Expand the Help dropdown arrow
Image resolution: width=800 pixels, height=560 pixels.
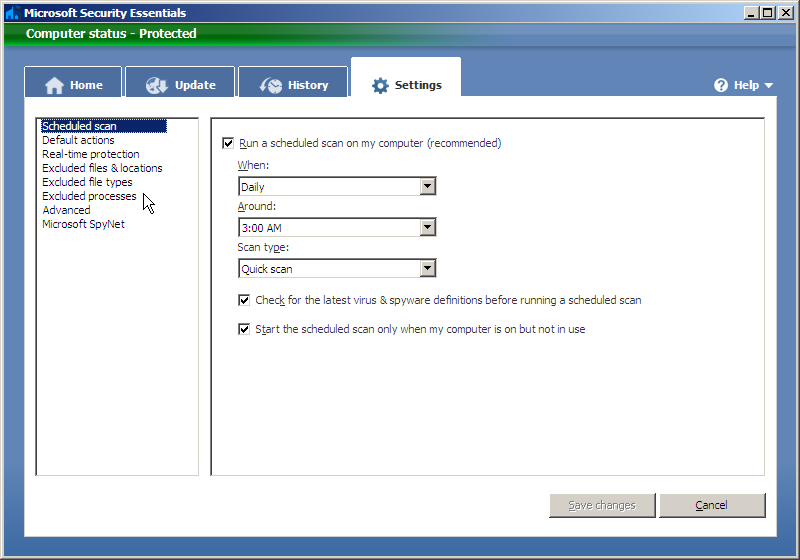coord(768,86)
